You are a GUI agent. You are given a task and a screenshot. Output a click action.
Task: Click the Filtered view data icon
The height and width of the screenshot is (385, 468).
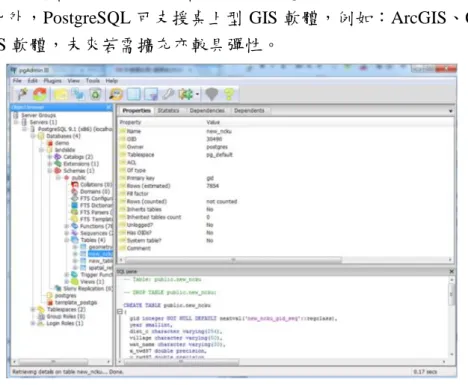click(x=151, y=94)
